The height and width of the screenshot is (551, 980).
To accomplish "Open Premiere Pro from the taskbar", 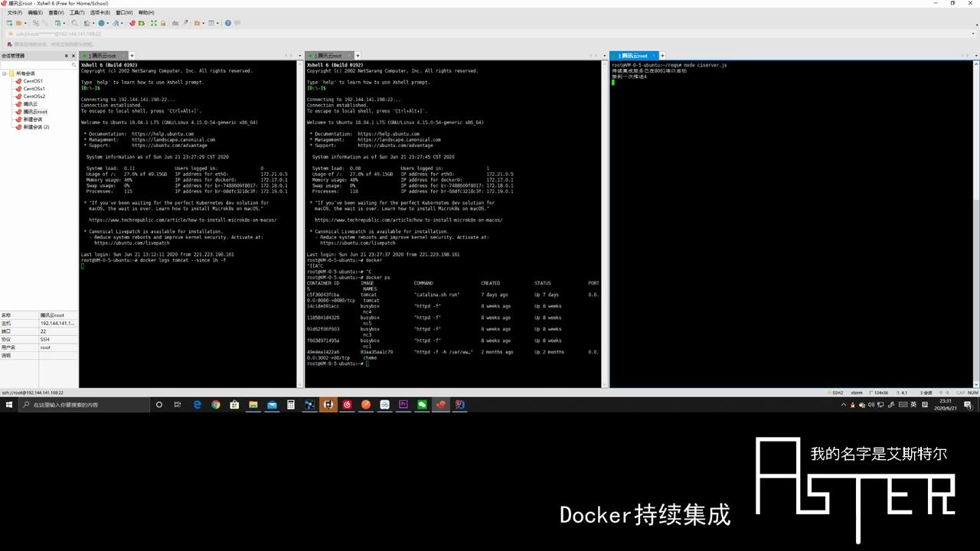I will pyautogui.click(x=403, y=405).
